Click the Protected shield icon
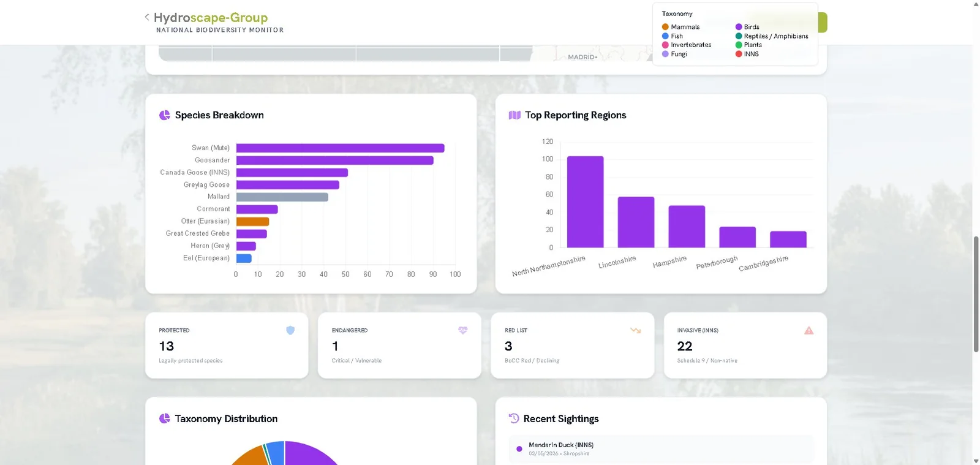The height and width of the screenshot is (465, 980). pyautogui.click(x=290, y=330)
